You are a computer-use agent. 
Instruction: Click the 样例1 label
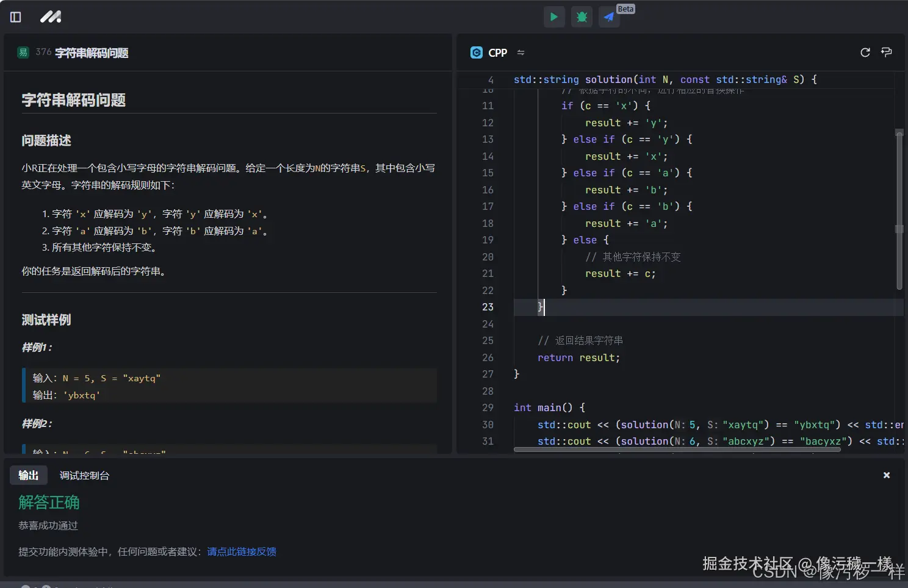click(37, 348)
